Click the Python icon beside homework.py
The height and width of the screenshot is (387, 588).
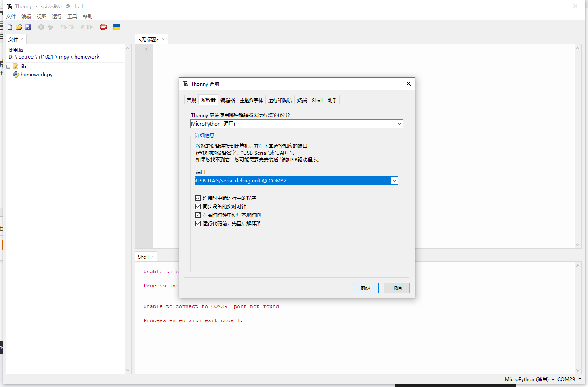pyautogui.click(x=15, y=75)
